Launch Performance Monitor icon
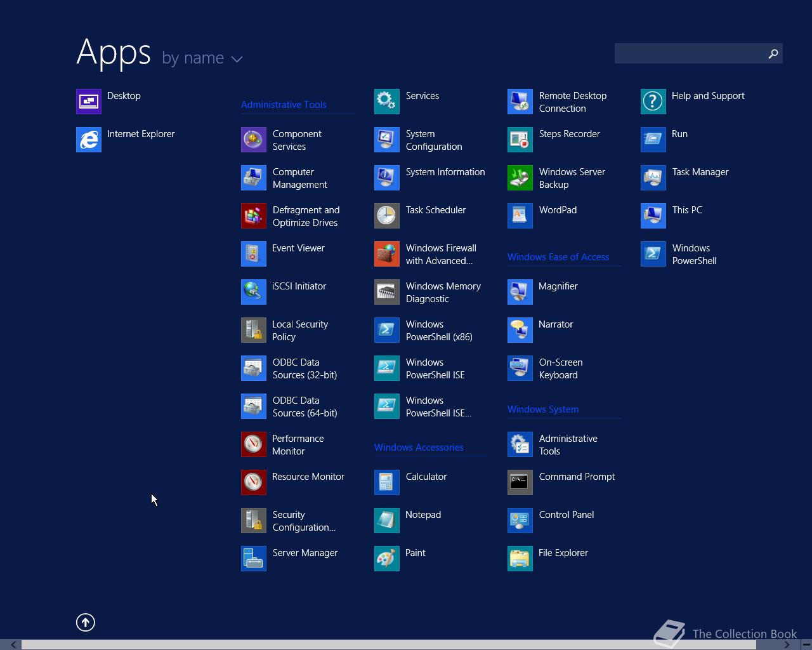812x650 pixels. pos(254,444)
